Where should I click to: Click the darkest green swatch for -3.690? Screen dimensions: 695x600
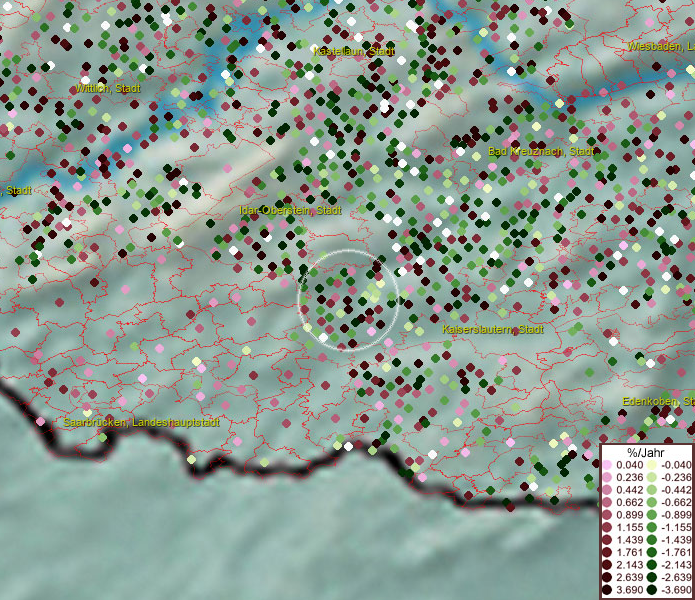pyautogui.click(x=652, y=590)
